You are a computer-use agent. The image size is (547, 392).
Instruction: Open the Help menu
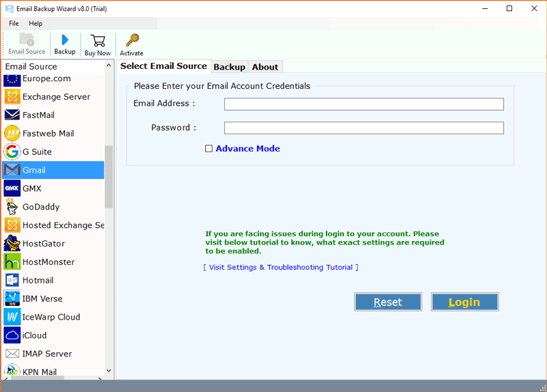[x=36, y=23]
